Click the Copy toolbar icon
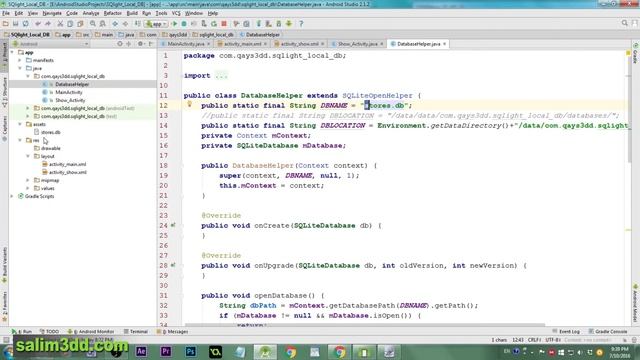The height and width of the screenshot is (360, 640). pos(70,24)
